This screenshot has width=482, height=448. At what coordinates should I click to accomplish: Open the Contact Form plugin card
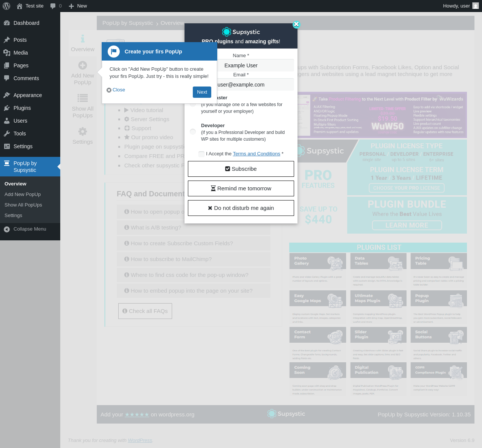[317, 343]
